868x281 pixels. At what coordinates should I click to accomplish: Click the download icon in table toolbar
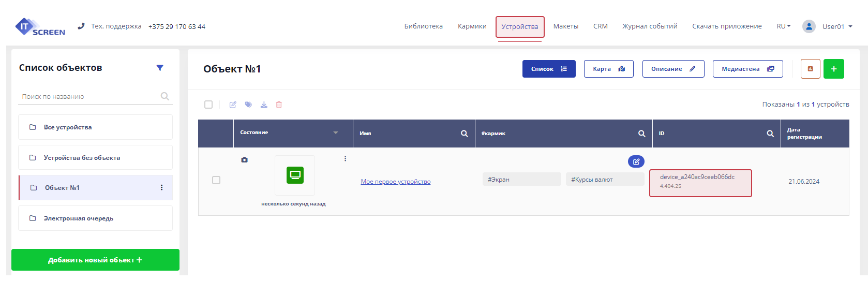point(264,105)
